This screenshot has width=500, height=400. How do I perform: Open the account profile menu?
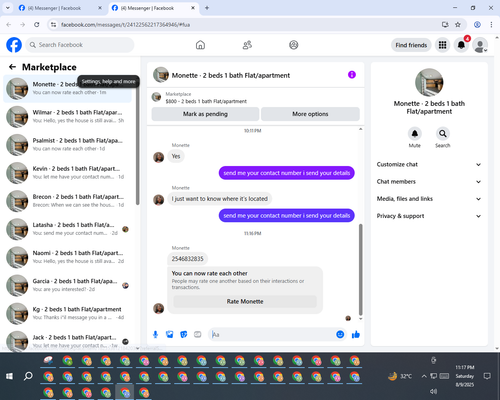pos(480,45)
